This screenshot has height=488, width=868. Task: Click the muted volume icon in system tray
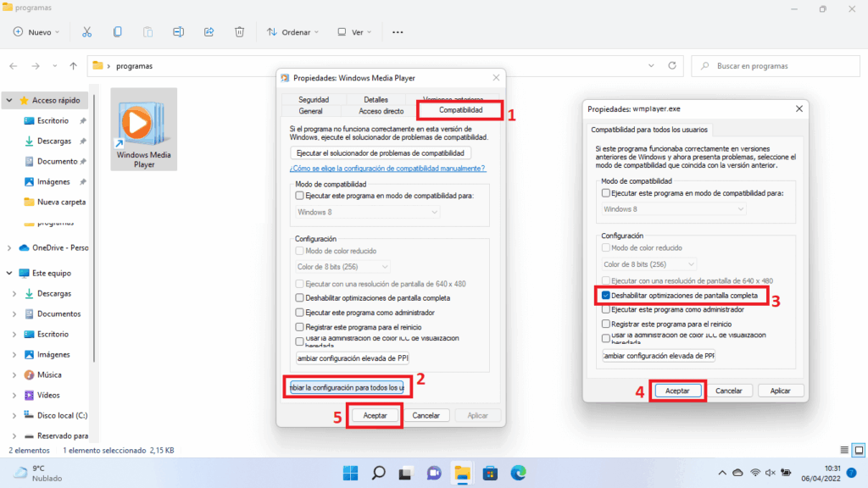(x=770, y=472)
